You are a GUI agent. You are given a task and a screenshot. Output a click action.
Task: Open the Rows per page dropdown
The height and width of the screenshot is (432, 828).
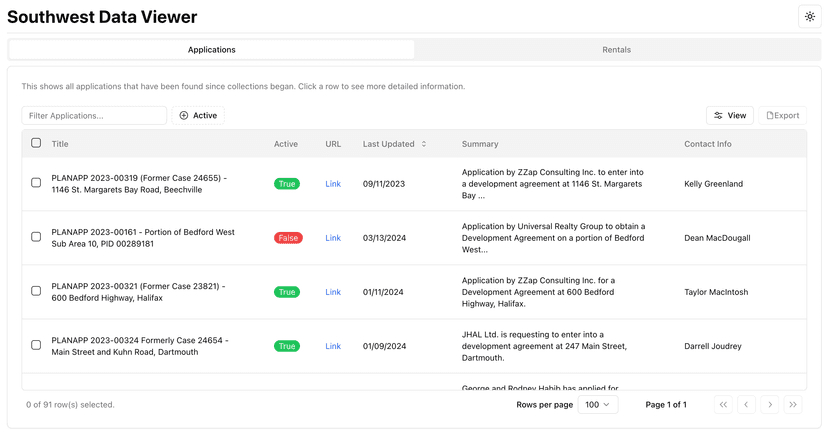[x=598, y=405]
